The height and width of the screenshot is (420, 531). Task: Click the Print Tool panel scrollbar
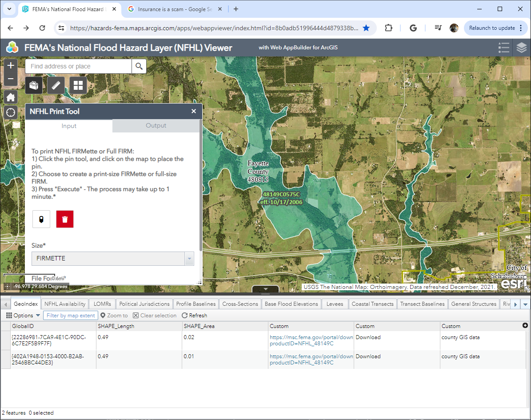[201, 184]
